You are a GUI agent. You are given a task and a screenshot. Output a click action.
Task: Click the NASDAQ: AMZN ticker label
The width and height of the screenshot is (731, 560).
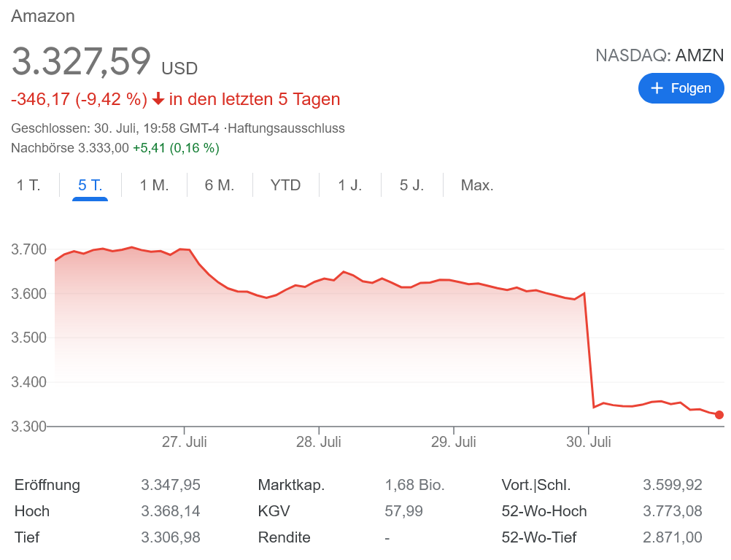click(x=660, y=55)
